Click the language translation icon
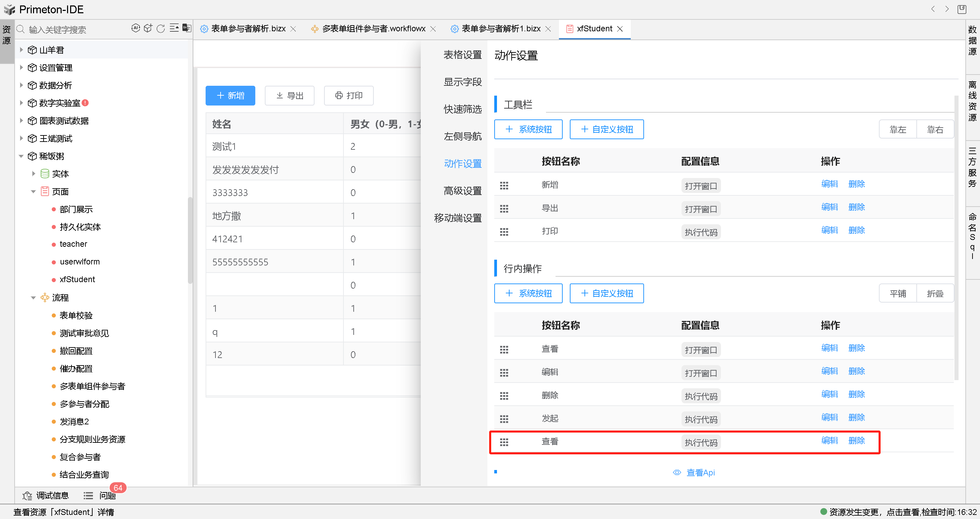The height and width of the screenshot is (519, 980). click(x=187, y=28)
